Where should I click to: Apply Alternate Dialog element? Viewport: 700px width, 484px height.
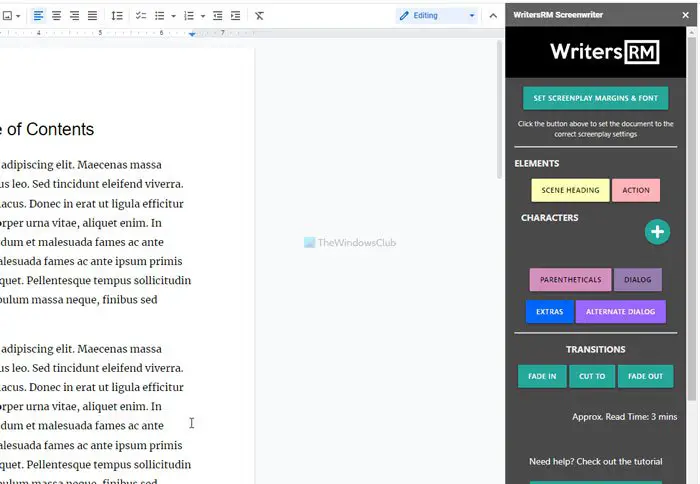[x=621, y=312]
